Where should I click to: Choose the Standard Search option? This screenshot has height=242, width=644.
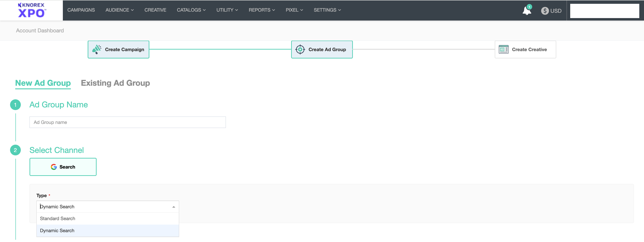coord(57,219)
